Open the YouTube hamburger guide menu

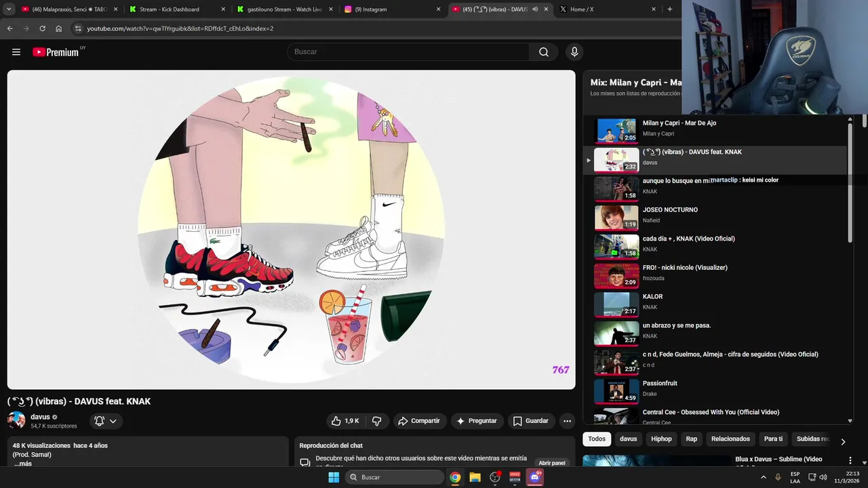[16, 52]
